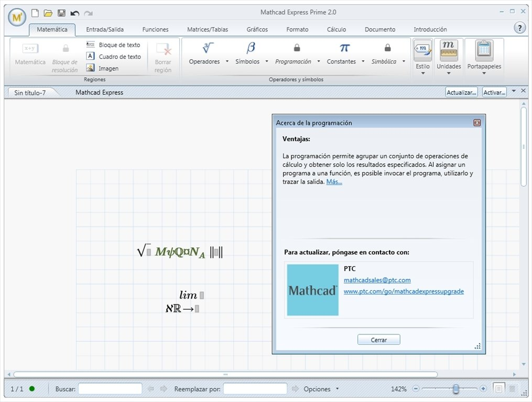Undo the last action with the curved arrow
The width and height of the screenshot is (532, 402).
74,13
